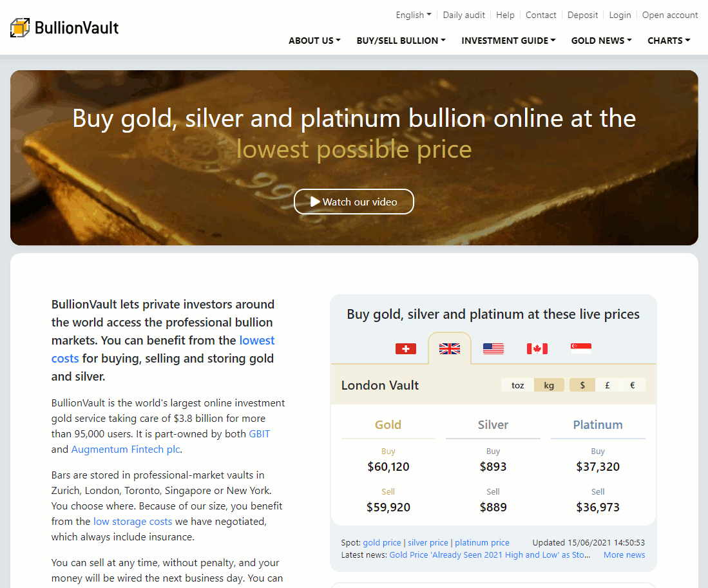
Task: Switch weight unit to kg
Action: pos(549,385)
